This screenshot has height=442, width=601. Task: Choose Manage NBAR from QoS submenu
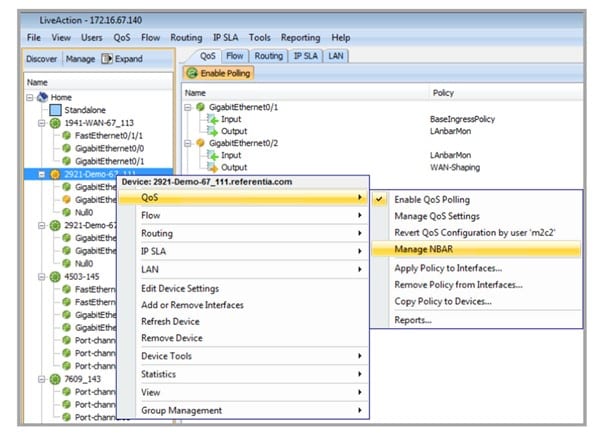[x=476, y=249]
